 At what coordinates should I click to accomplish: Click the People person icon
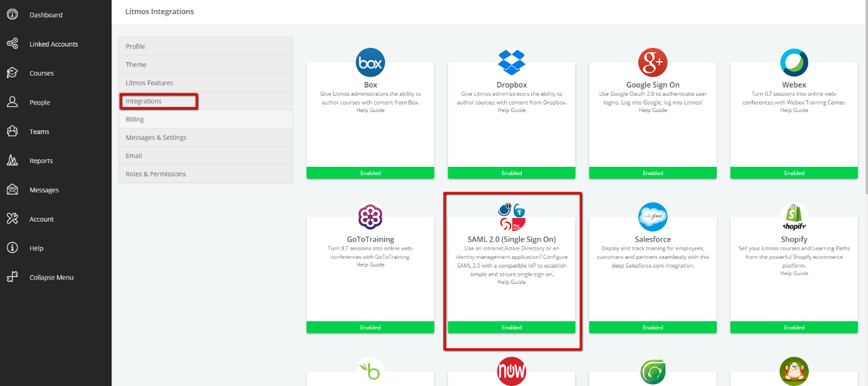click(12, 102)
